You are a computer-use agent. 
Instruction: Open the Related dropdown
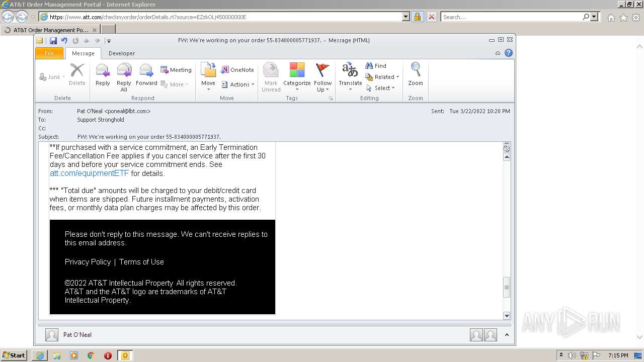point(382,77)
